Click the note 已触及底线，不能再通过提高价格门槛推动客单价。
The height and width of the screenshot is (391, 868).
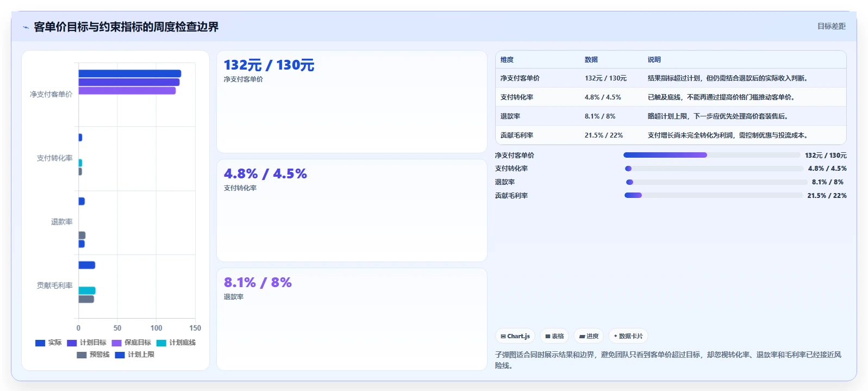coord(722,97)
